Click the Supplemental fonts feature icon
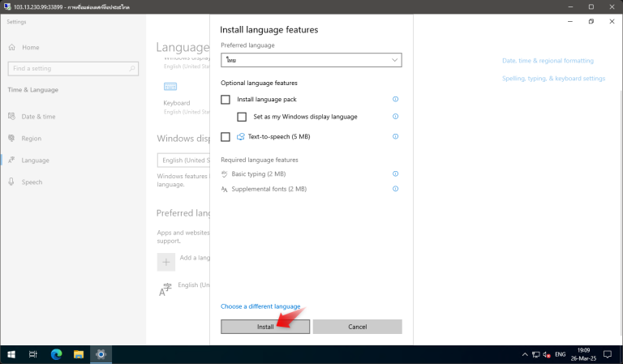Image resolution: width=623 pixels, height=364 pixels. (x=224, y=190)
